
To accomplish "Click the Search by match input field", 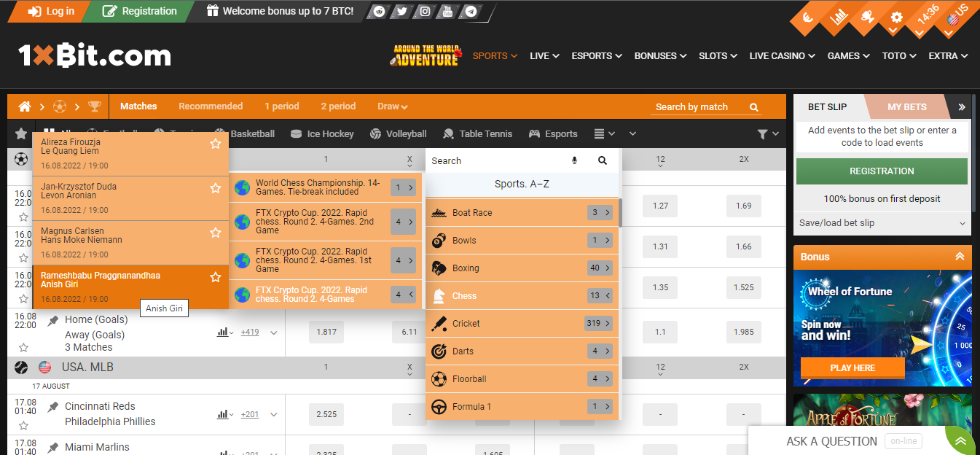I will pos(692,106).
